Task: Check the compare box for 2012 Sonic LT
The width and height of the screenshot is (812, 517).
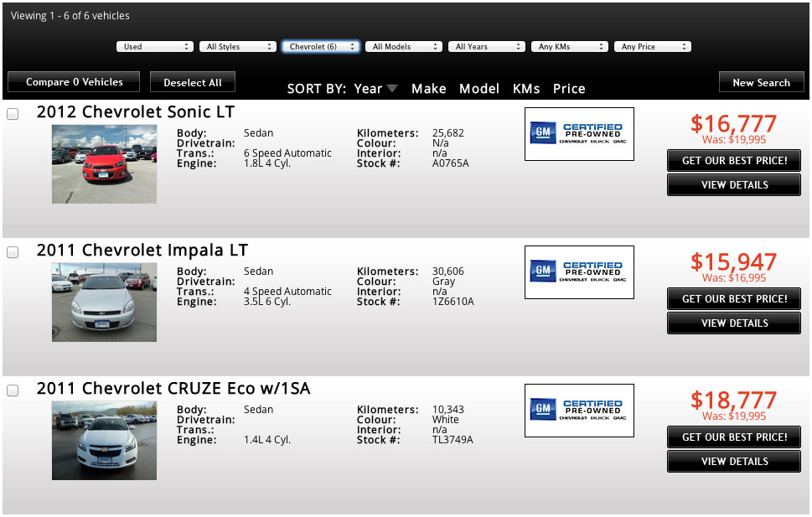Action: coord(13,114)
